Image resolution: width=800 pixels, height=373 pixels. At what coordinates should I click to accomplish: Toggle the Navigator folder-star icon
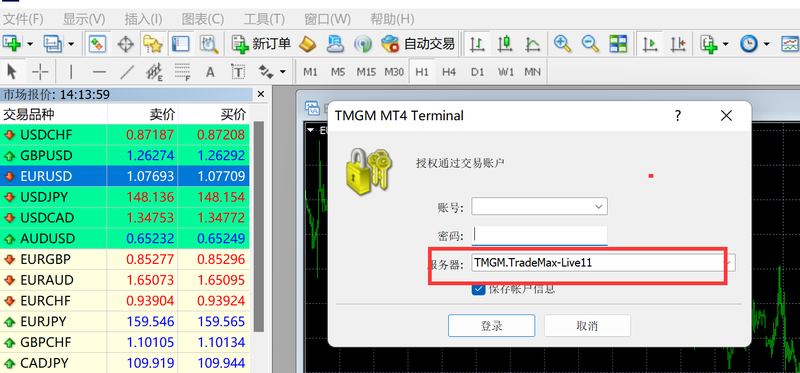[x=152, y=44]
